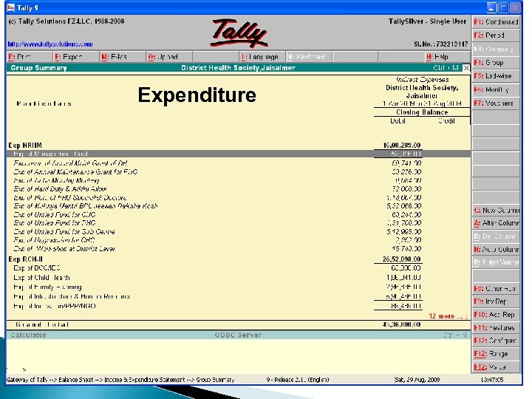Image resolution: width=532 pixels, height=399 pixels.
Task: Click F2: Period to change dates
Action: pos(496,35)
